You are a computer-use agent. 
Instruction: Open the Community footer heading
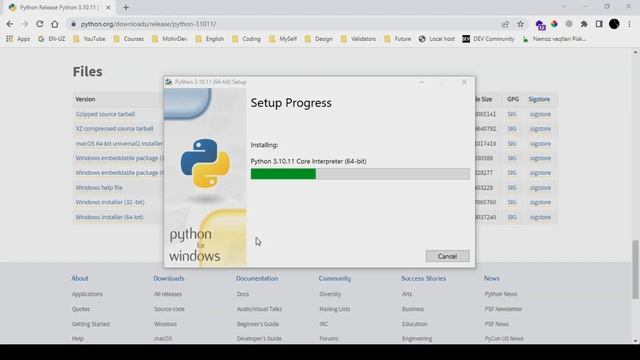[335, 278]
